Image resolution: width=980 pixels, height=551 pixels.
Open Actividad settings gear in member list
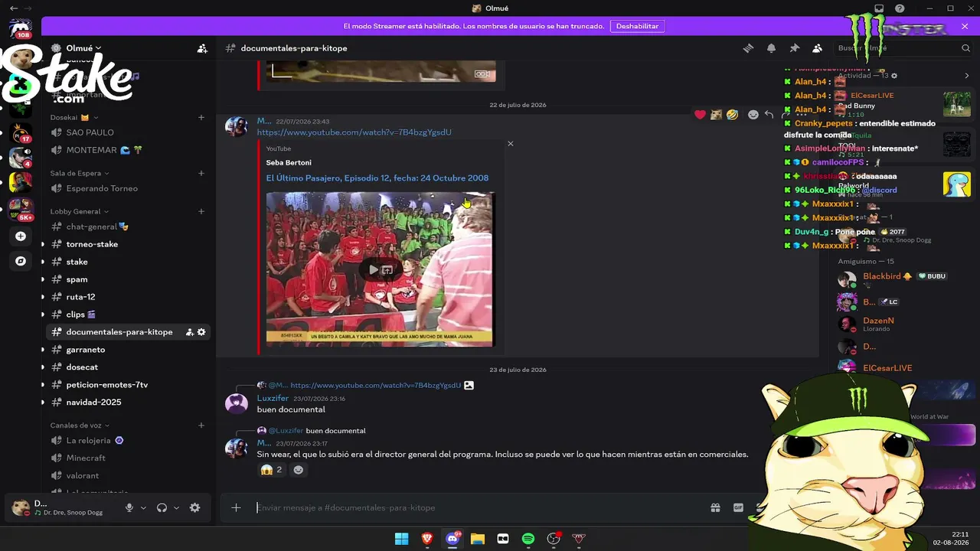894,76
